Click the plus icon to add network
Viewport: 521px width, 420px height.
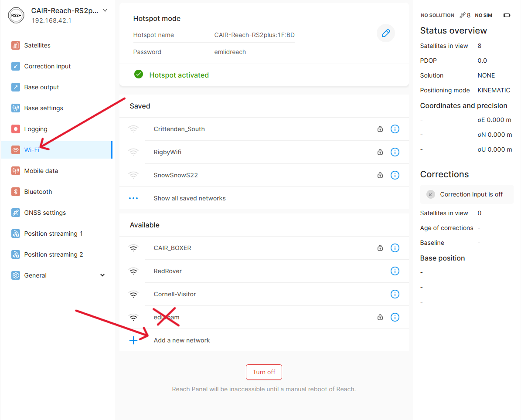[133, 340]
